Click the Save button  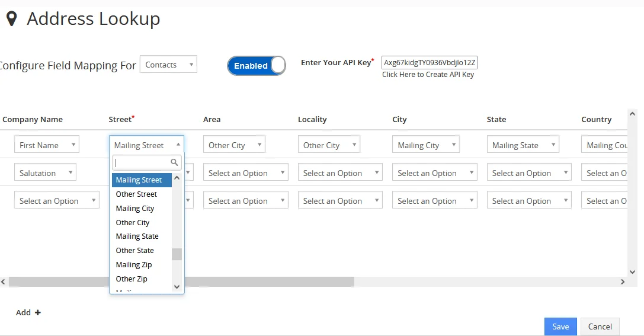560,327
